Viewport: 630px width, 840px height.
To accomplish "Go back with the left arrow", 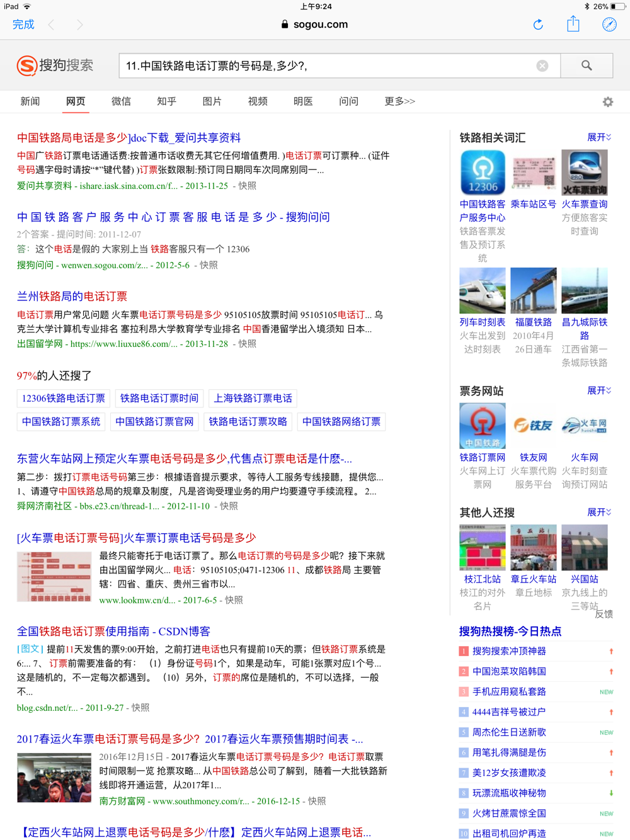I will [x=52, y=25].
